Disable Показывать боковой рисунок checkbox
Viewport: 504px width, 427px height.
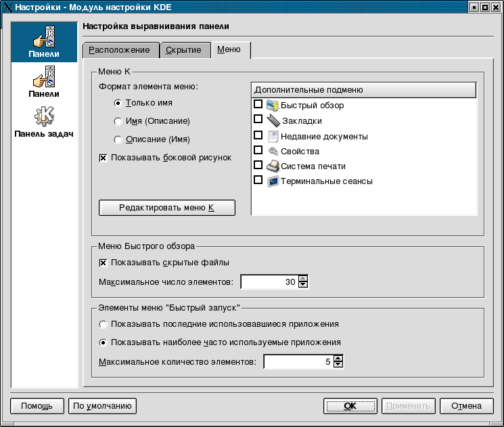click(104, 158)
